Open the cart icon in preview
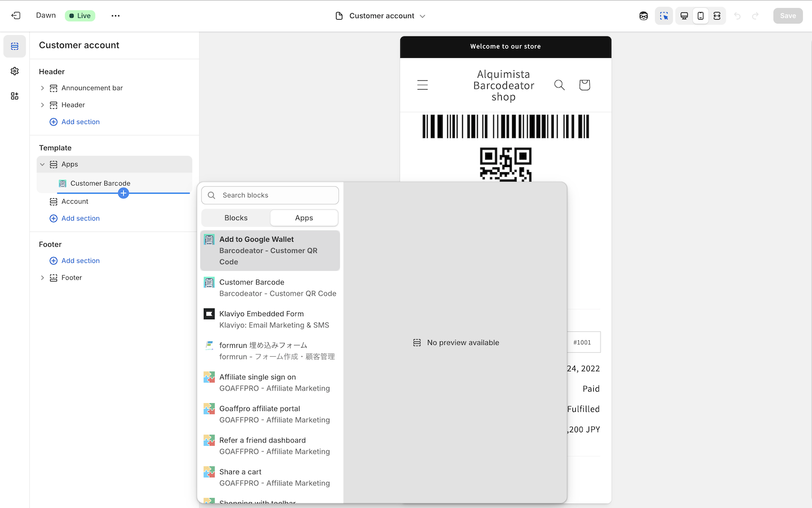 coord(584,85)
